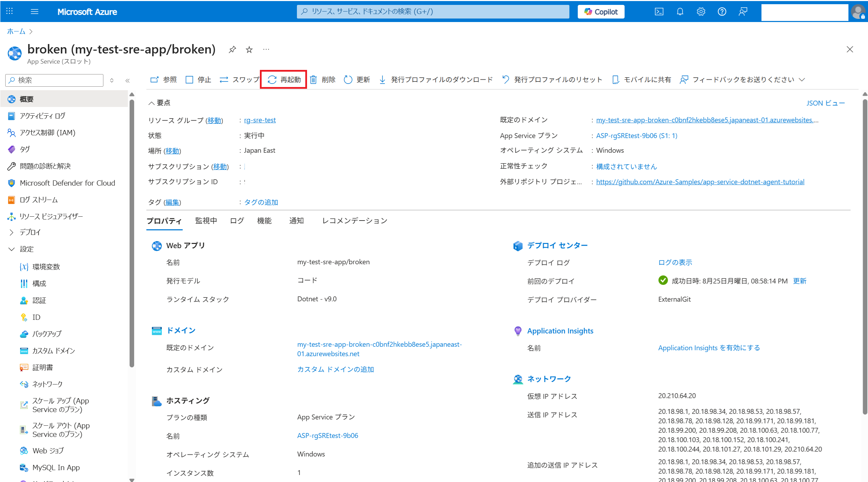Click the 停止 toolbar button
The height and width of the screenshot is (482, 868).
tap(198, 80)
